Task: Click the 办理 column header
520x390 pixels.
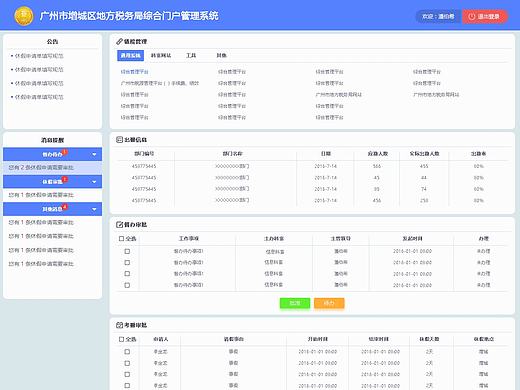Action: point(484,239)
